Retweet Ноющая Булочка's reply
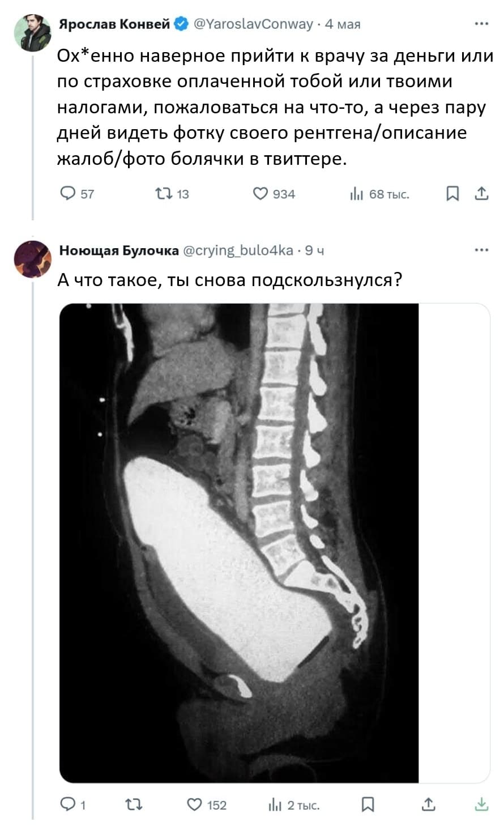Screen dimensions: 504x826 tap(133, 804)
